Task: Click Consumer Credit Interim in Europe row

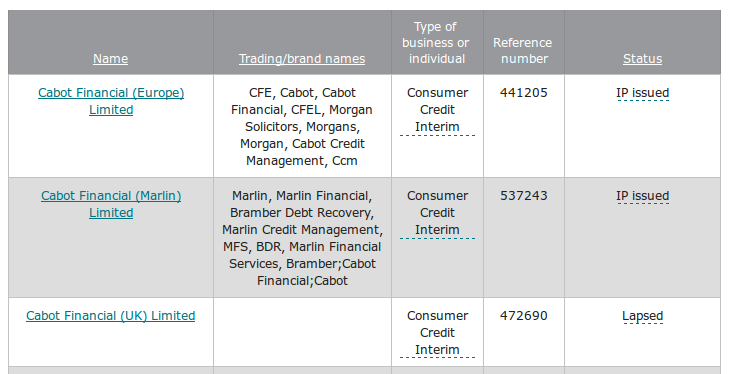Action: 437,110
